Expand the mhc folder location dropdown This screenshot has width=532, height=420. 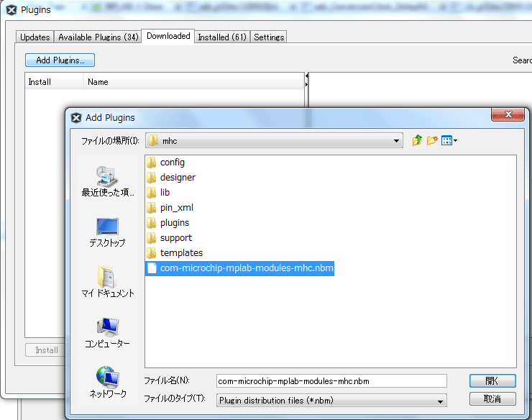pos(397,141)
